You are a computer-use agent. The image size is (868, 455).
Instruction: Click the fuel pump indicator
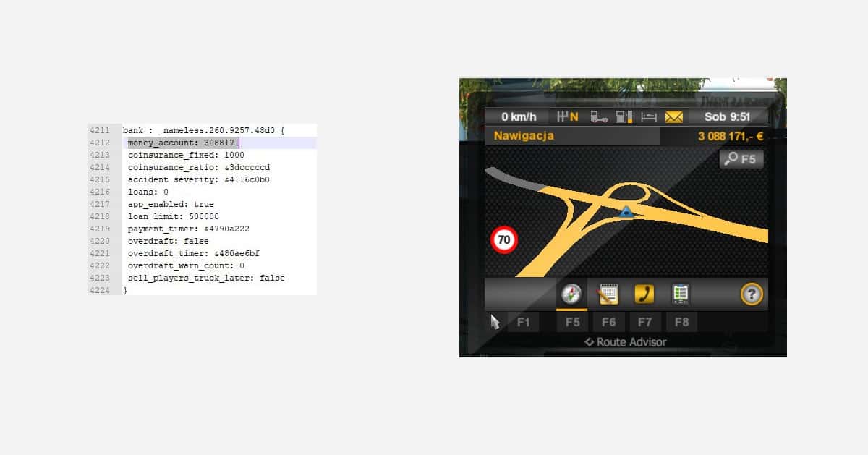point(624,117)
